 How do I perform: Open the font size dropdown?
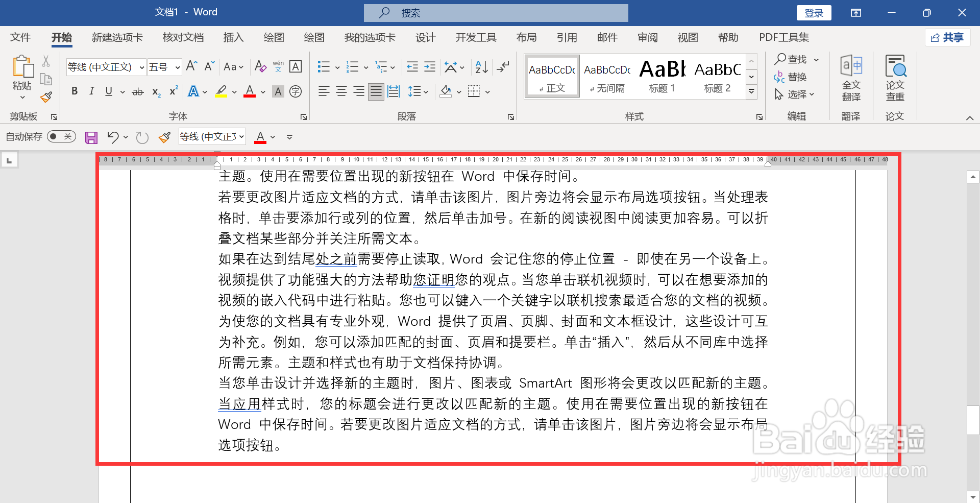[177, 67]
